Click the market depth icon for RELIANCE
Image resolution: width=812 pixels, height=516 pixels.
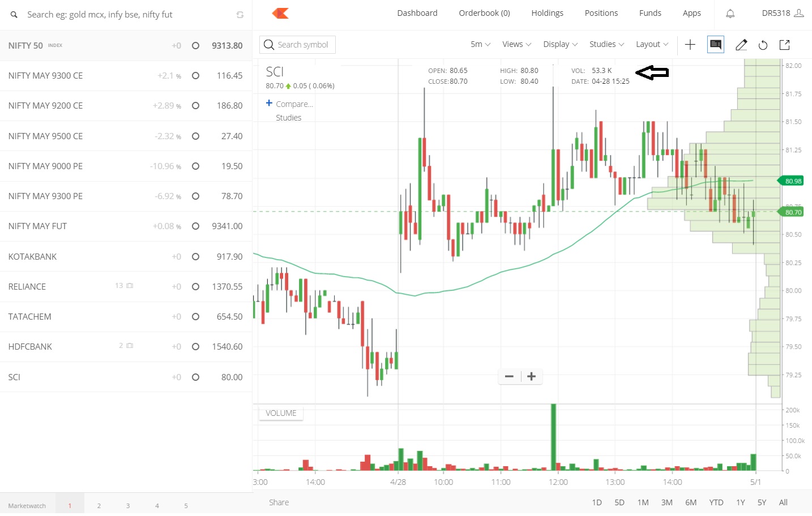[130, 286]
